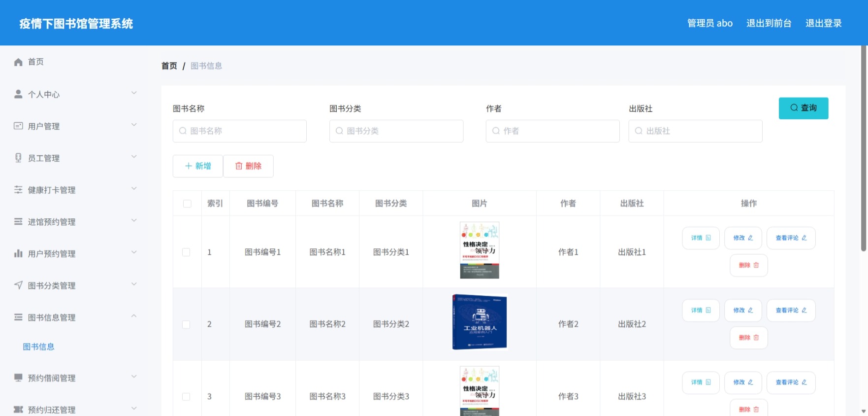Screen dimensions: 868x416
Task: Click the book cover thumbnail for 图书名称1
Action: [480, 250]
